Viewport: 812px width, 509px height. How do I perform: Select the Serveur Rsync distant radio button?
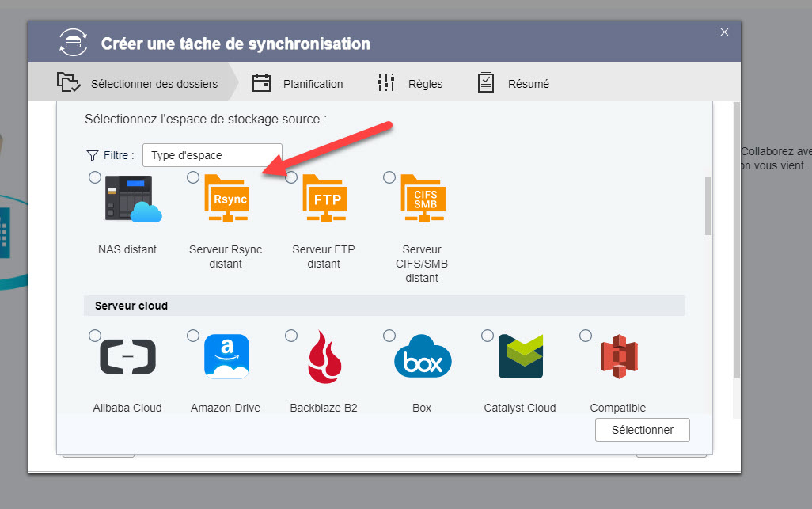point(193,177)
